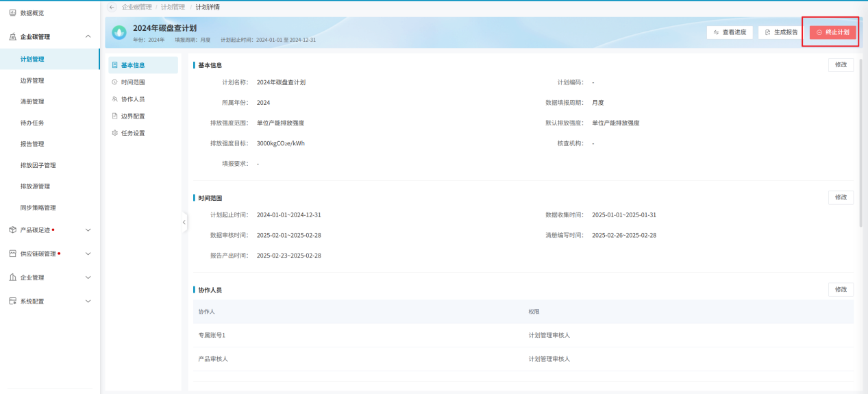Collapse the 企业碳管理 menu chevron
Image resolution: width=868 pixels, height=394 pixels.
[88, 37]
